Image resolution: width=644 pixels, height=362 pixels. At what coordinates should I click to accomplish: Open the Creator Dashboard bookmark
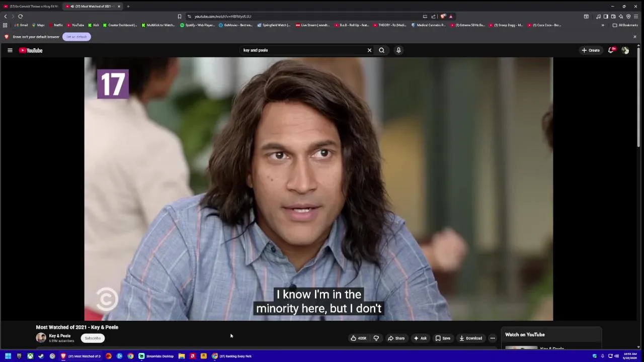tap(120, 25)
